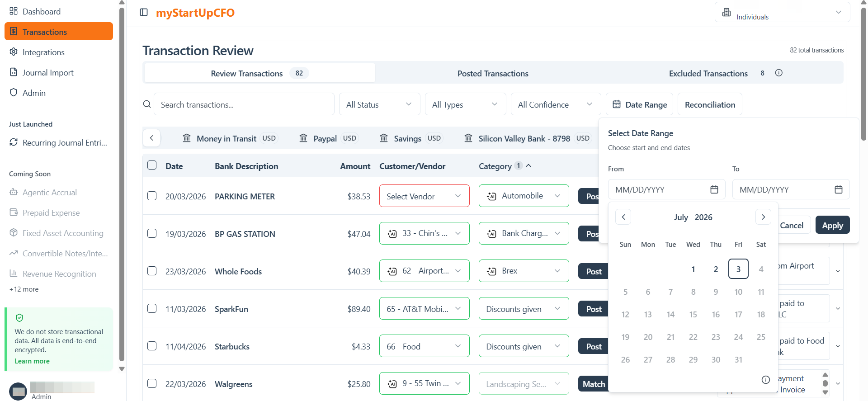Image resolution: width=868 pixels, height=401 pixels.
Task: Open the Bank Charges category dropdown
Action: [524, 233]
